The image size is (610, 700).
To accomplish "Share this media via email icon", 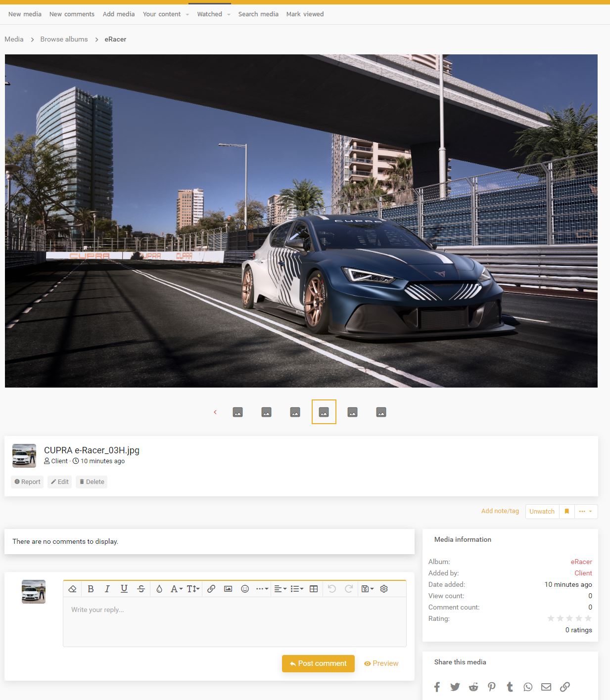I will pos(546,687).
